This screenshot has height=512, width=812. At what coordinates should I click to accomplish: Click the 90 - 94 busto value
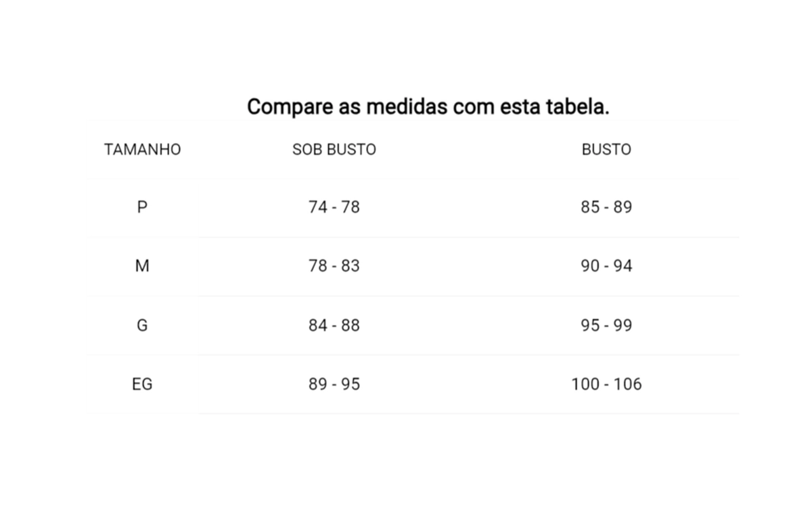pos(606,266)
